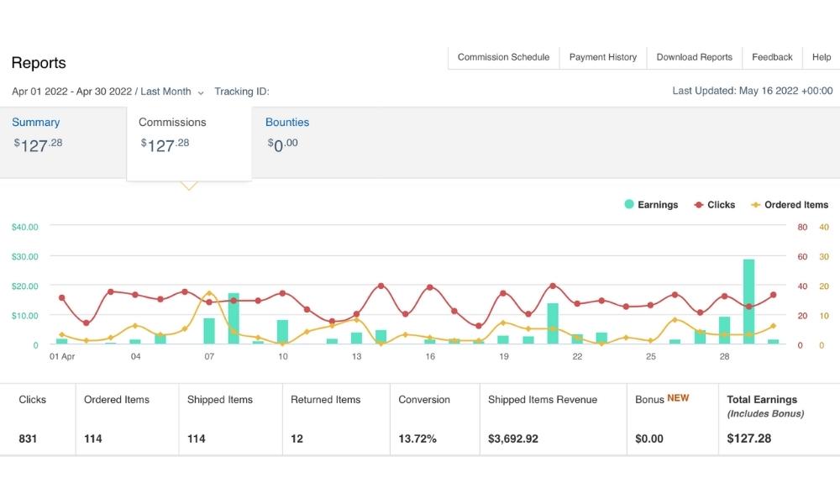The width and height of the screenshot is (840, 504).
Task: Click the Shipped Items Revenue $3,692.92
Action: click(x=513, y=438)
